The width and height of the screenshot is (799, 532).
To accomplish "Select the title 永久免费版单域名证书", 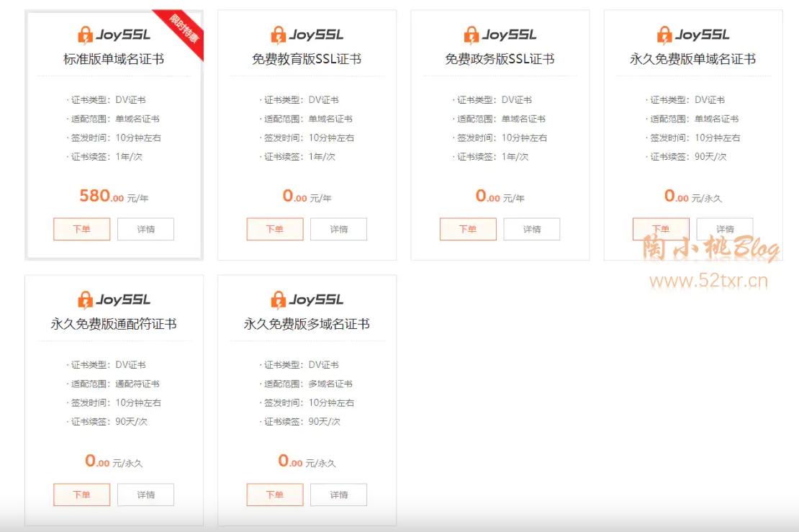I will point(693,59).
